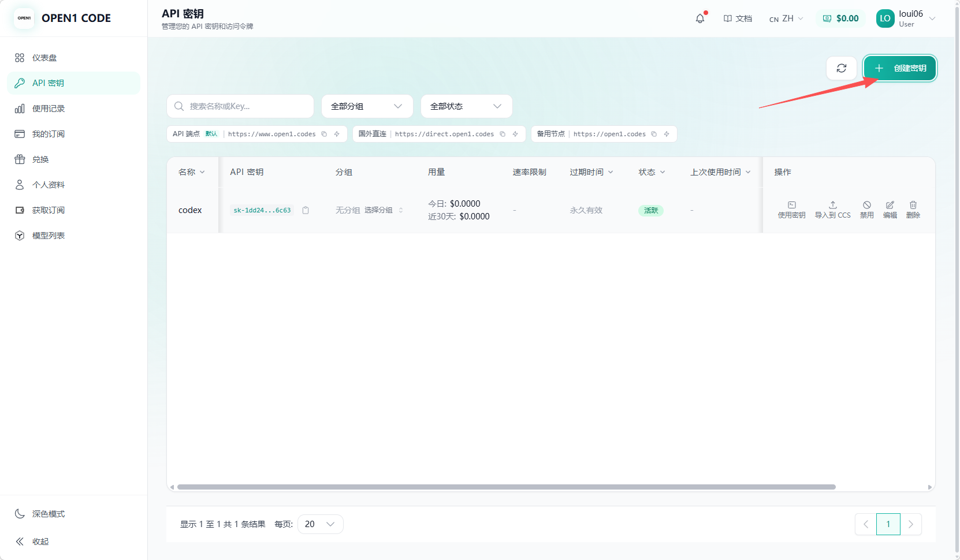Click the 禁用 icon for the codex key
This screenshot has height=560, width=960.
pos(866,205)
